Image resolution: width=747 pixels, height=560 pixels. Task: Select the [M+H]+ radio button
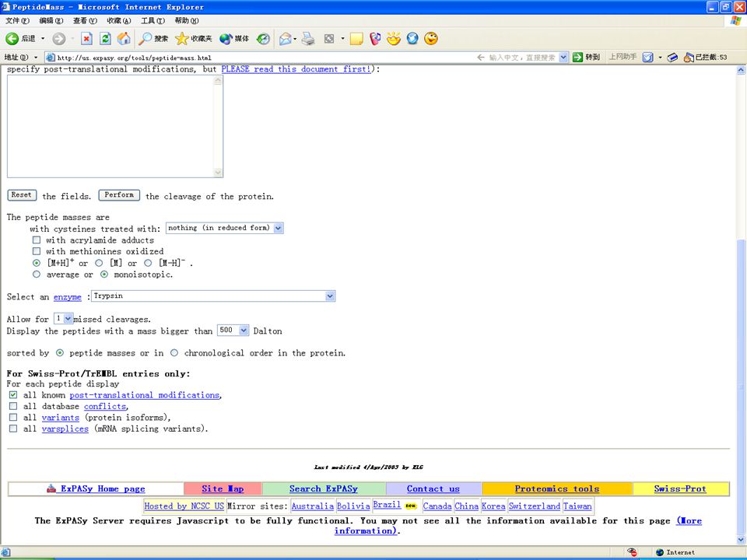coord(37,263)
